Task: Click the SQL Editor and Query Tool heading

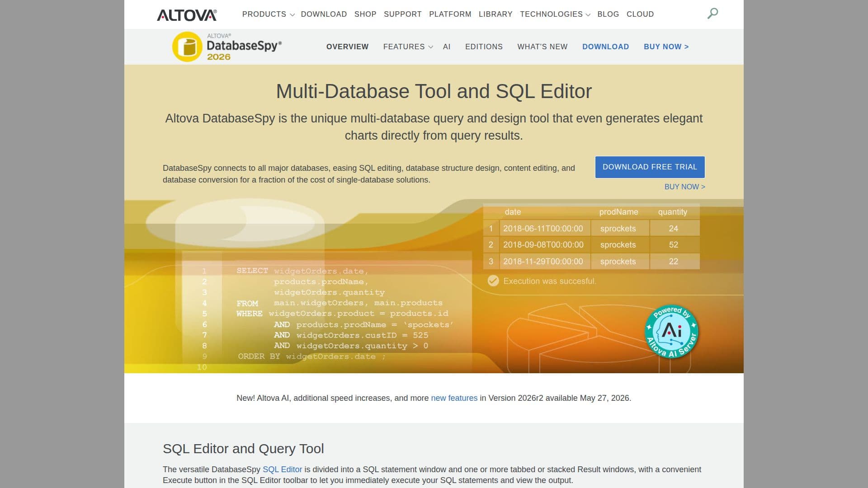Action: tap(243, 449)
